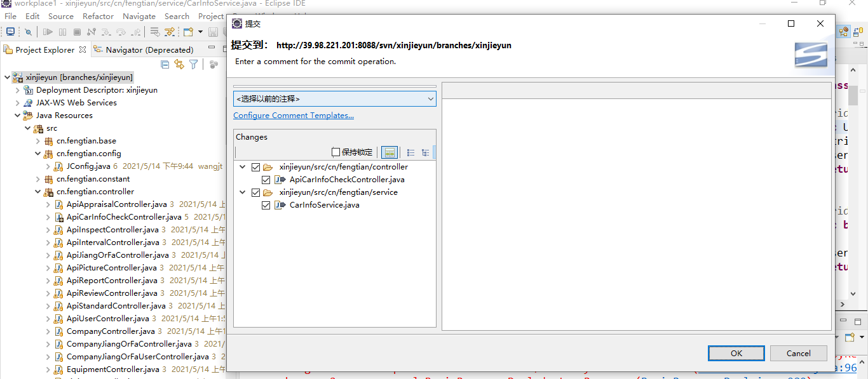
Task: Open the 选择以前的注释 dropdown
Action: click(334, 99)
